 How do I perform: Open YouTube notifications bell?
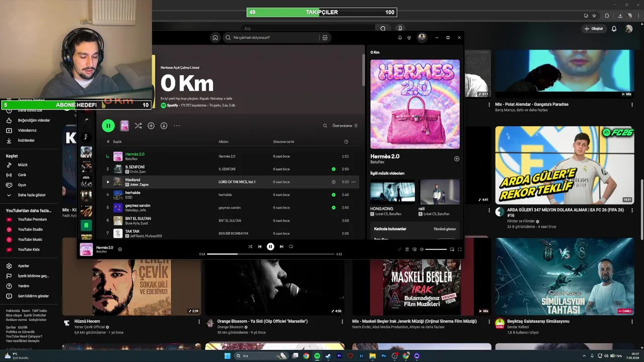coord(614,29)
